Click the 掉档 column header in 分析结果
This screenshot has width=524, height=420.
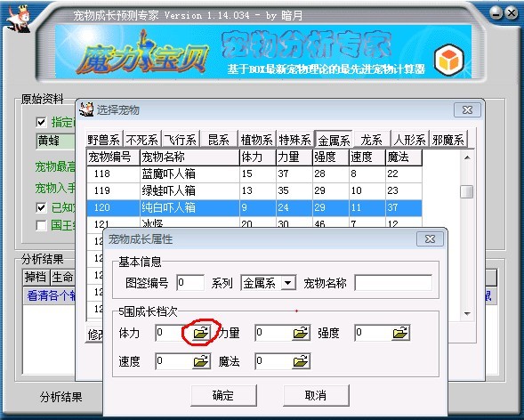(36, 277)
